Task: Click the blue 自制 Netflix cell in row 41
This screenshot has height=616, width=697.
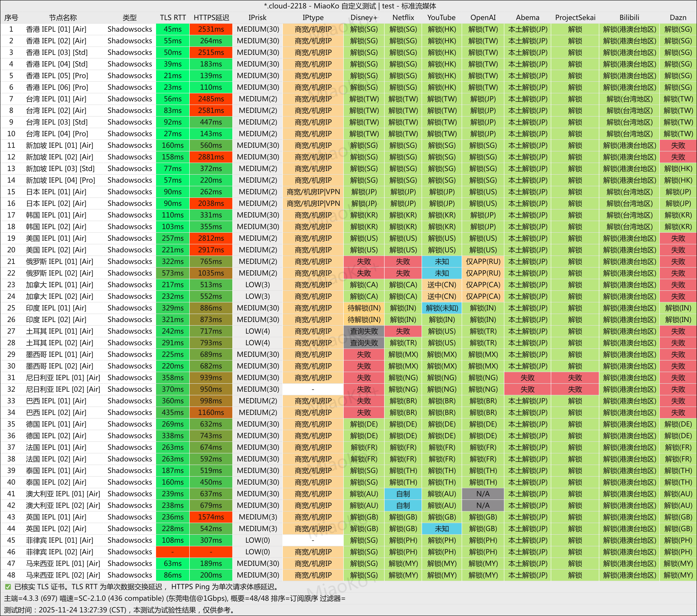Action: pos(403,494)
